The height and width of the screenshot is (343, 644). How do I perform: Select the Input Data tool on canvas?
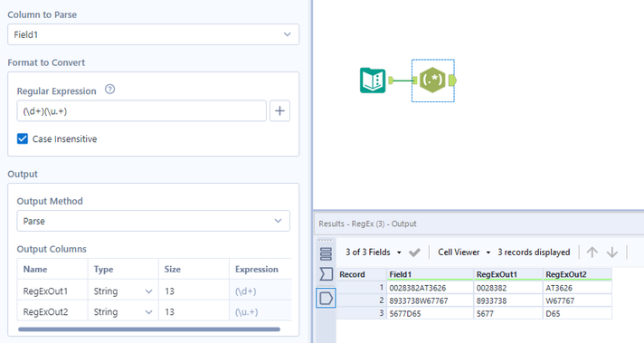[373, 81]
